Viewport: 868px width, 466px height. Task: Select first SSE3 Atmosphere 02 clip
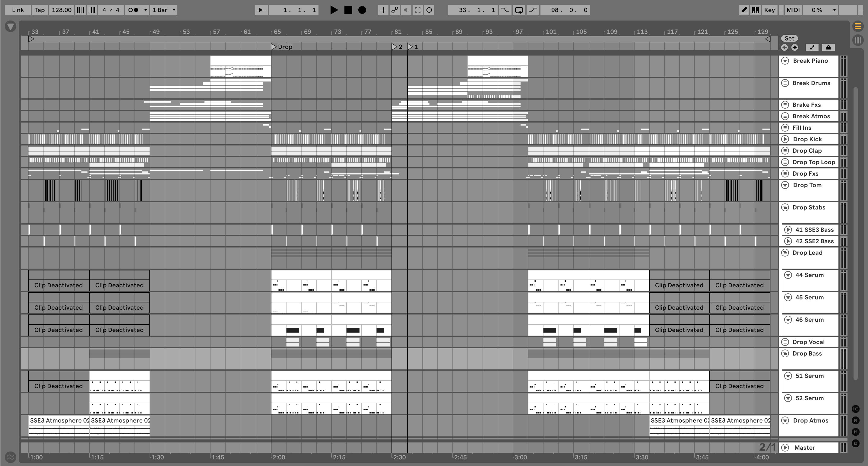tap(59, 426)
